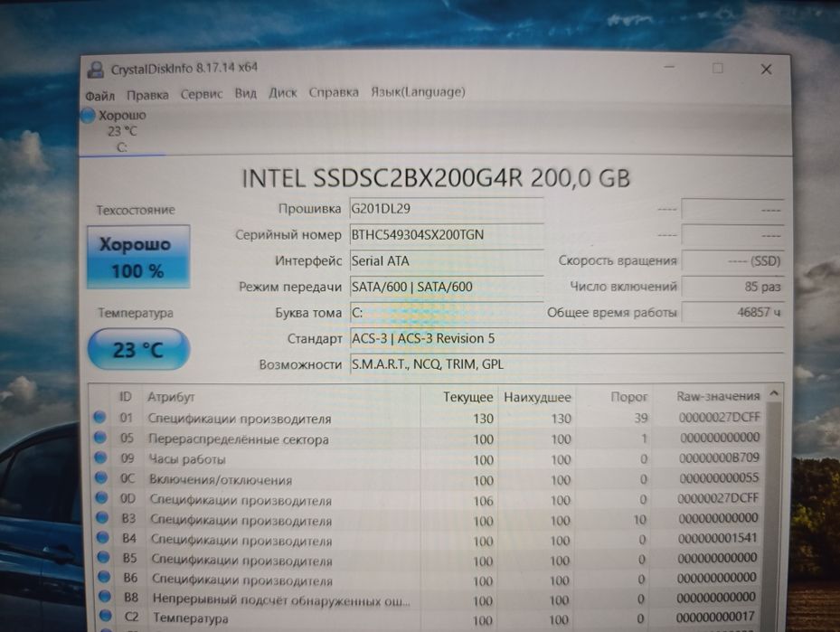Click the transfer mode field SATA/600 | SATA/600
Image resolution: width=840 pixels, height=632 pixels.
447,287
